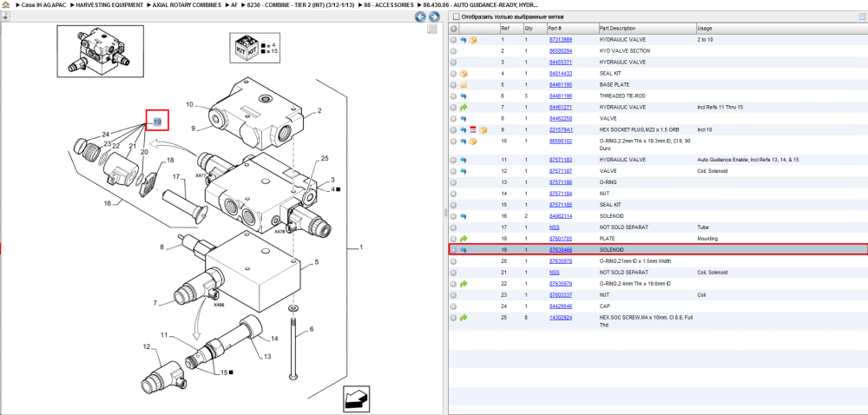The width and height of the screenshot is (868, 415).
Task: Toggle the selection circle for Ref 14 NUT
Action: tap(453, 194)
